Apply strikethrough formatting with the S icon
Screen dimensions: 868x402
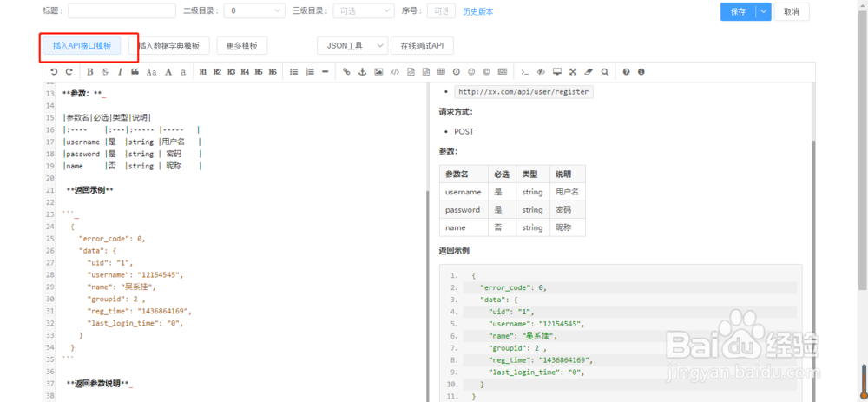point(105,71)
